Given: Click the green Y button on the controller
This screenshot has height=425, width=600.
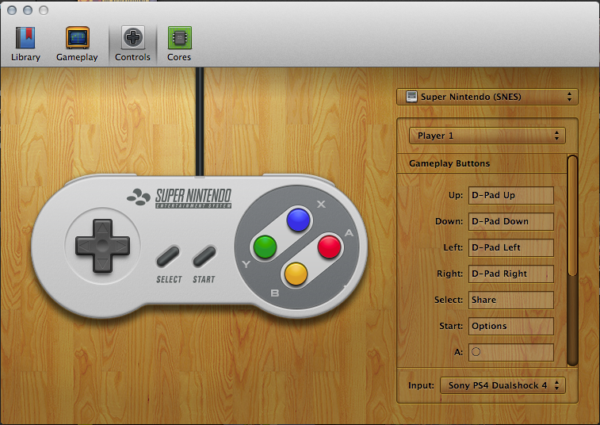Looking at the screenshot, I should [x=265, y=247].
